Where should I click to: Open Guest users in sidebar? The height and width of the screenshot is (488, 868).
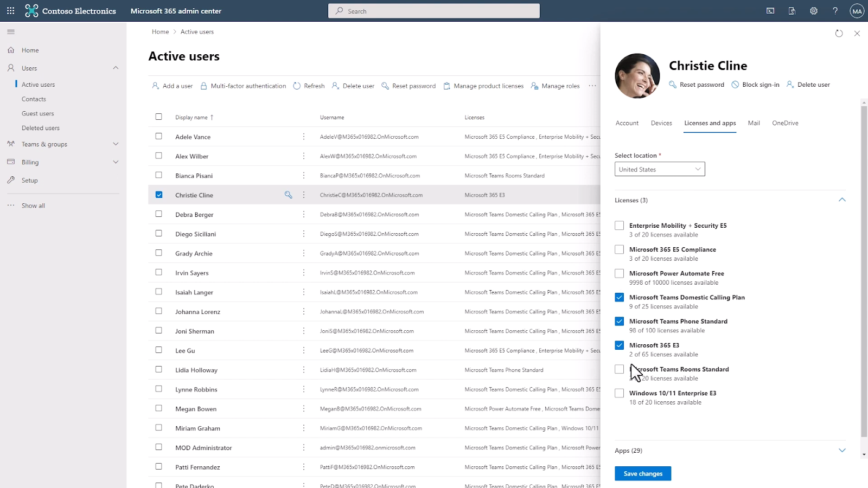37,113
